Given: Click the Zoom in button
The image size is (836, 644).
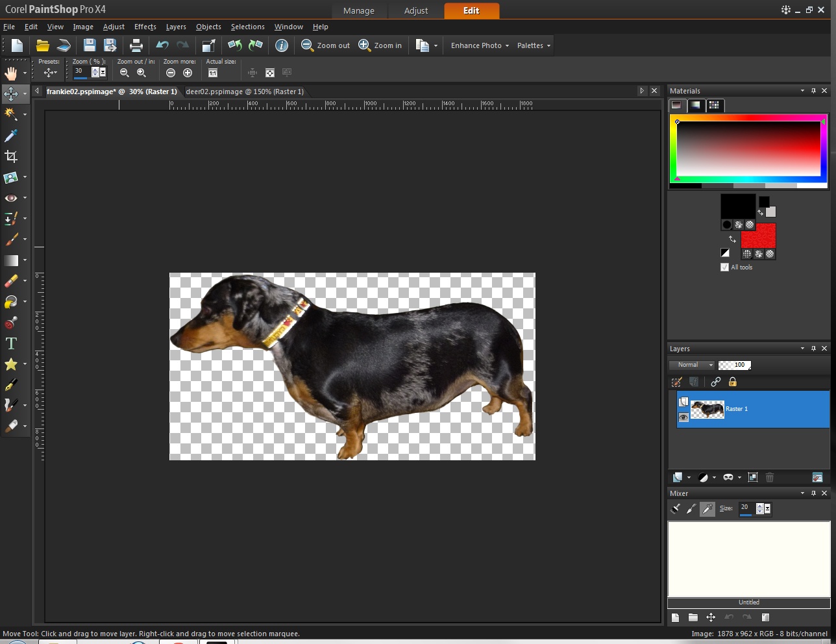Looking at the screenshot, I should point(380,45).
